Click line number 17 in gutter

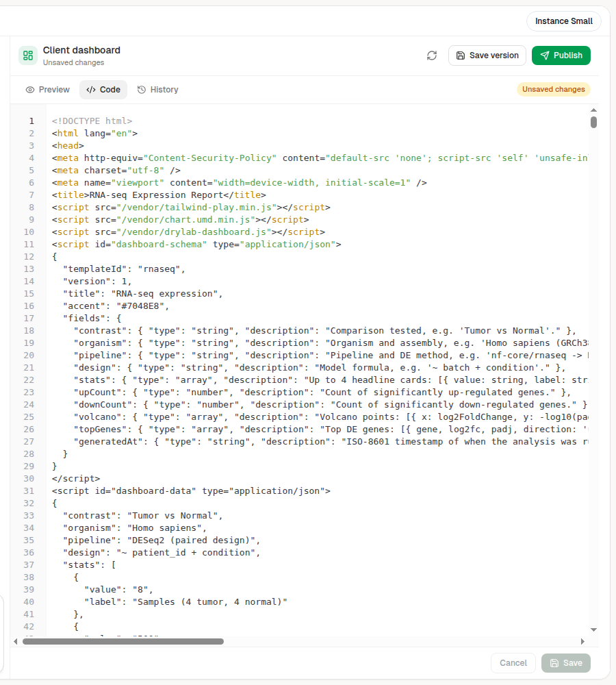click(x=29, y=318)
